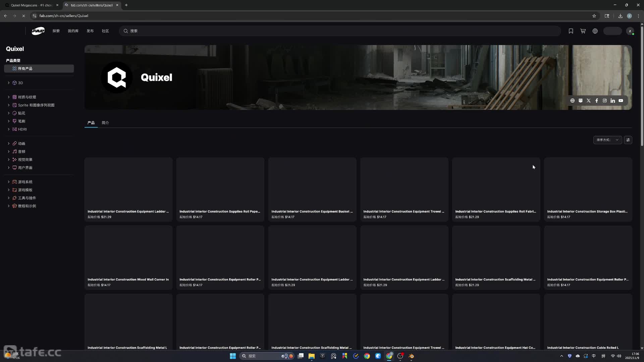
Task: Toggle the filter settings button
Action: 628,140
